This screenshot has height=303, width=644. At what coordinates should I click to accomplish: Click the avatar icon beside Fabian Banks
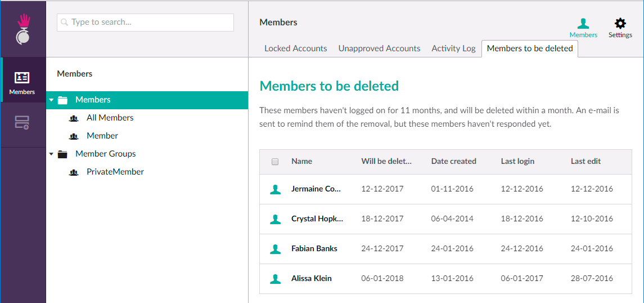click(x=275, y=248)
